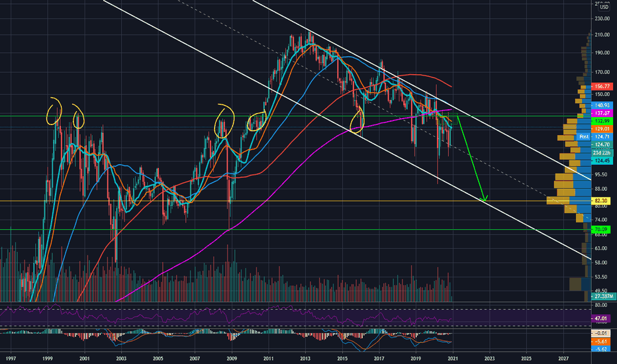The width and height of the screenshot is (617, 364).
Task: Click the 2019 time axis label
Action: 416,359
